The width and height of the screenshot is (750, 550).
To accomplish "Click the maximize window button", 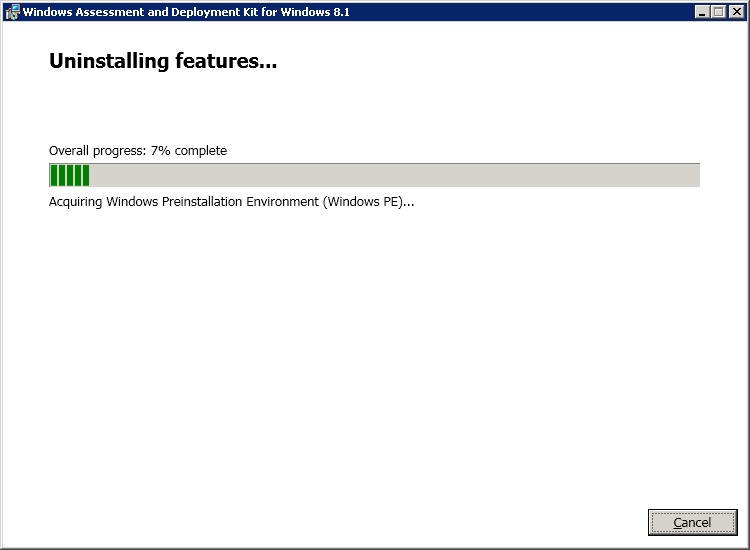I will pos(718,12).
